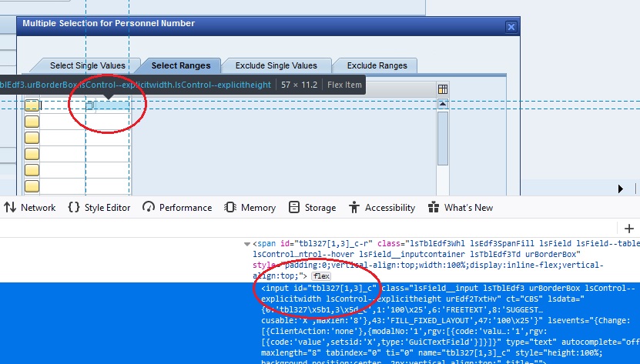Click the table scroll up arrow
This screenshot has height=364, width=640.
pos(443,105)
